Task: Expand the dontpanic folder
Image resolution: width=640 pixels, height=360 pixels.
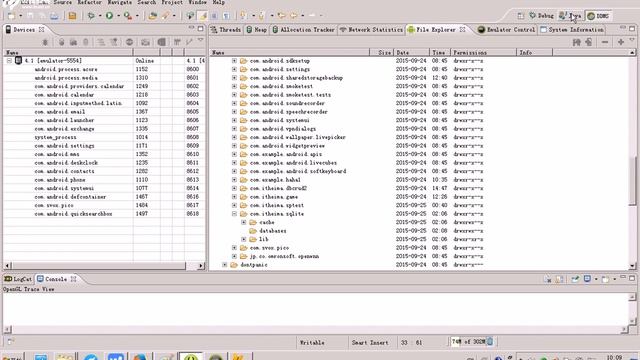Action: [x=224, y=265]
